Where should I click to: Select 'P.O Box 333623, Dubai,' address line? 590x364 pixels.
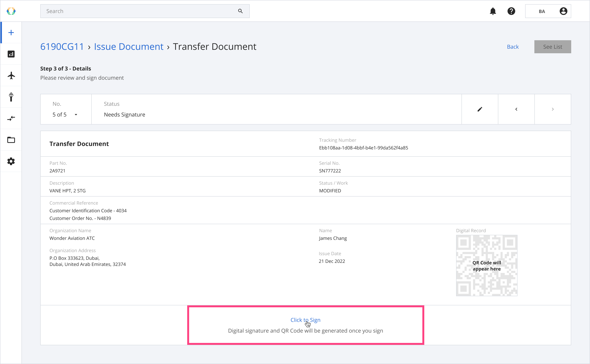74,258
